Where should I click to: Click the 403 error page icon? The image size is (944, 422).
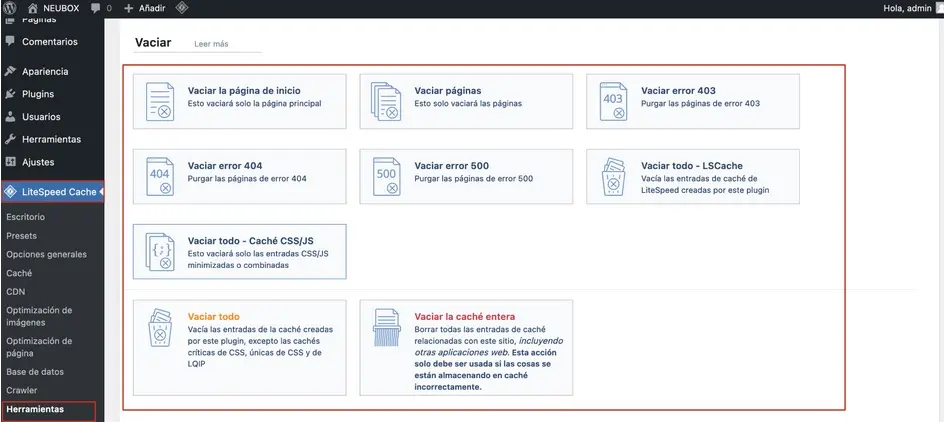pyautogui.click(x=613, y=101)
